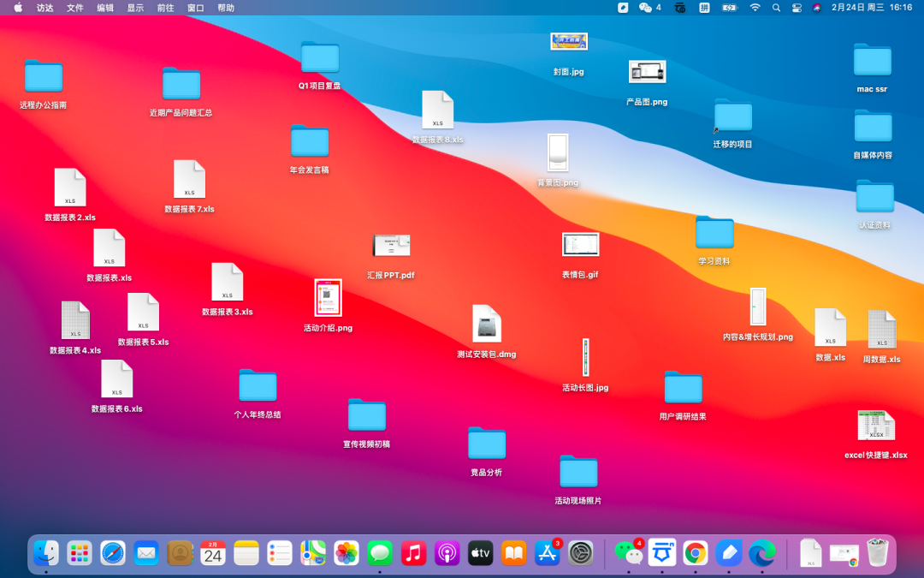Open the 编辑 menu
This screenshot has height=578, width=924.
(105, 8)
